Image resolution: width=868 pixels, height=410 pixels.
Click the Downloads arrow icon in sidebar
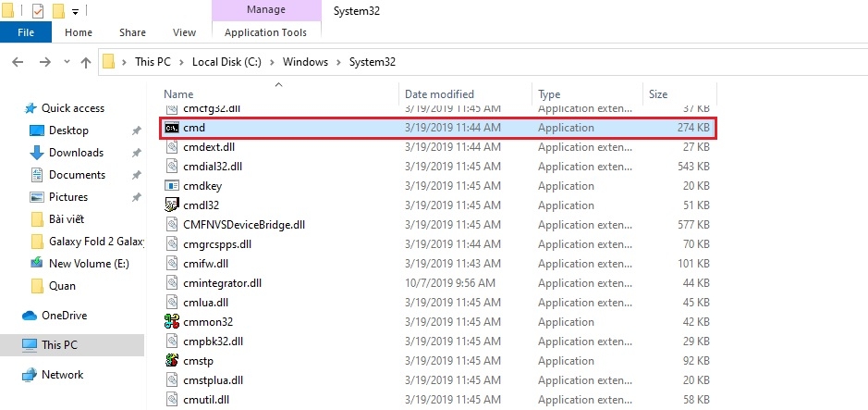click(37, 153)
